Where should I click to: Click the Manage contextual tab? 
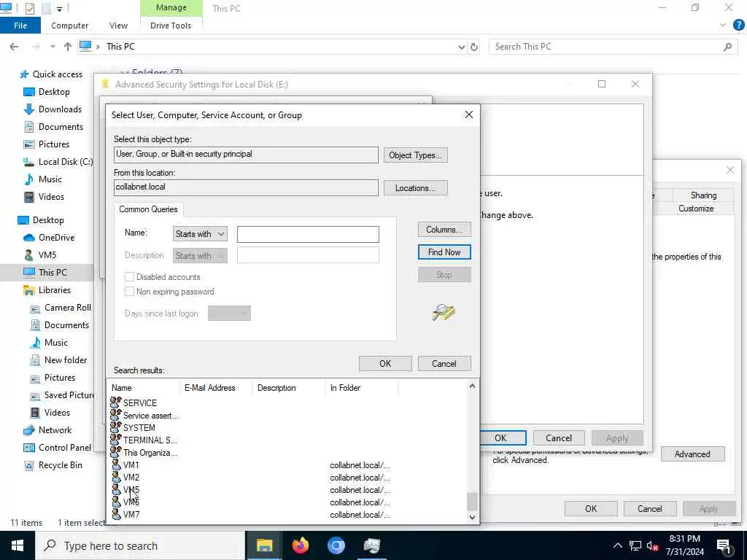[171, 7]
